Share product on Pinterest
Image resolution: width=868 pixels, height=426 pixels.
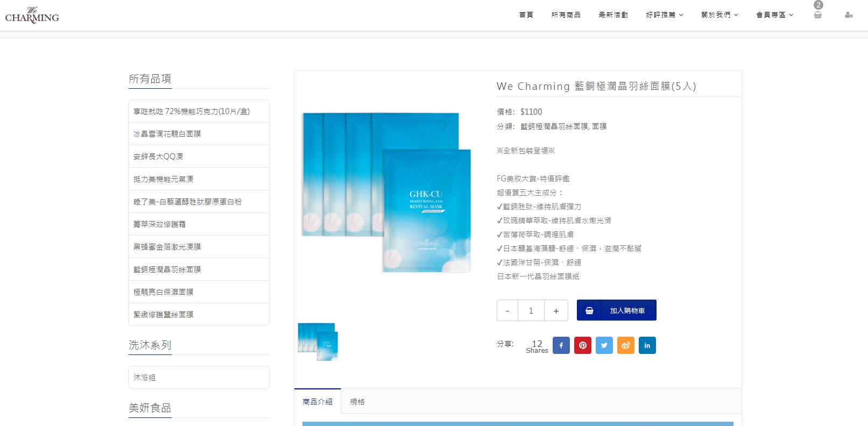pyautogui.click(x=583, y=345)
